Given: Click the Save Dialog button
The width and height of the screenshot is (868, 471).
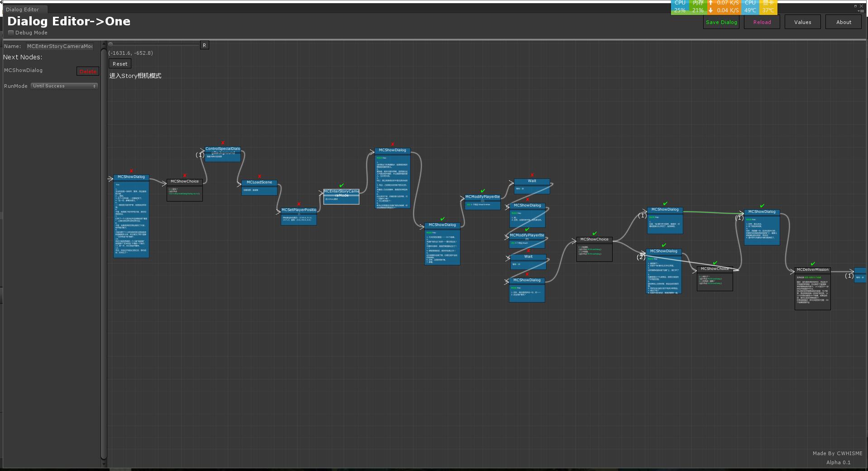Looking at the screenshot, I should click(721, 22).
